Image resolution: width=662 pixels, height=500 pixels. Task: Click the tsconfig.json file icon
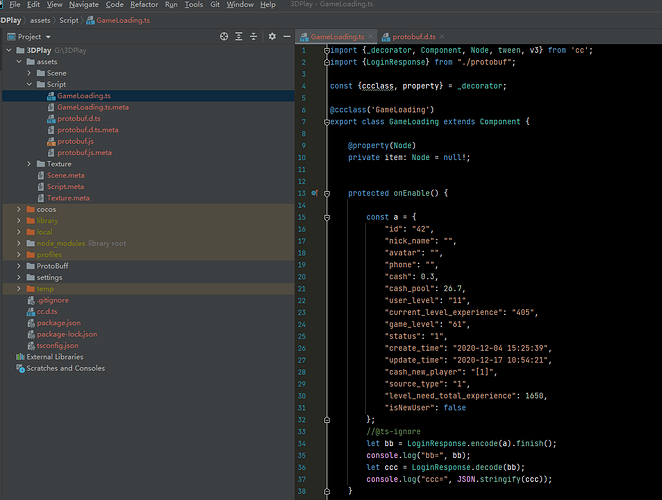[x=30, y=346]
